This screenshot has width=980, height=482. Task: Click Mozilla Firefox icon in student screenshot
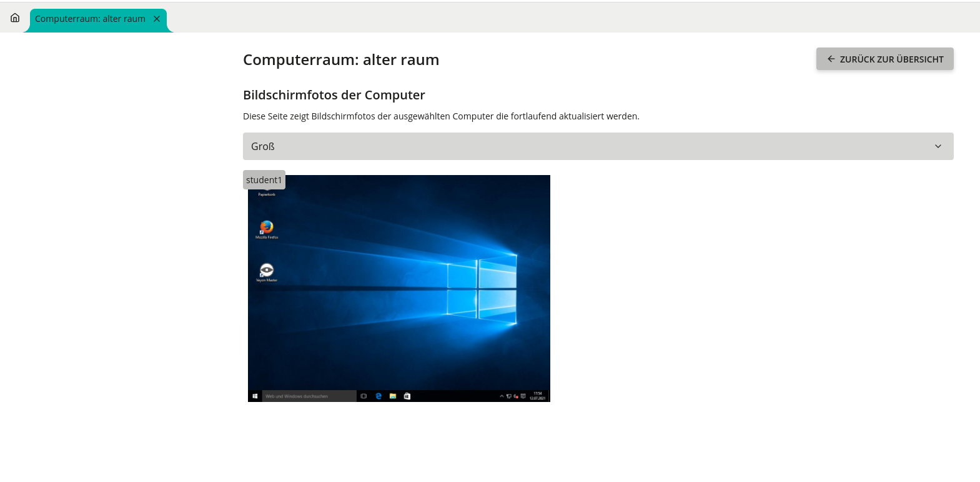pos(267,228)
